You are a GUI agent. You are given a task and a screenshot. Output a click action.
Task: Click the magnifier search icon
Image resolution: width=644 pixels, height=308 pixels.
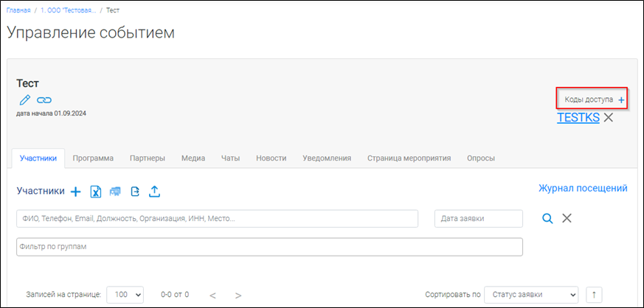point(547,218)
